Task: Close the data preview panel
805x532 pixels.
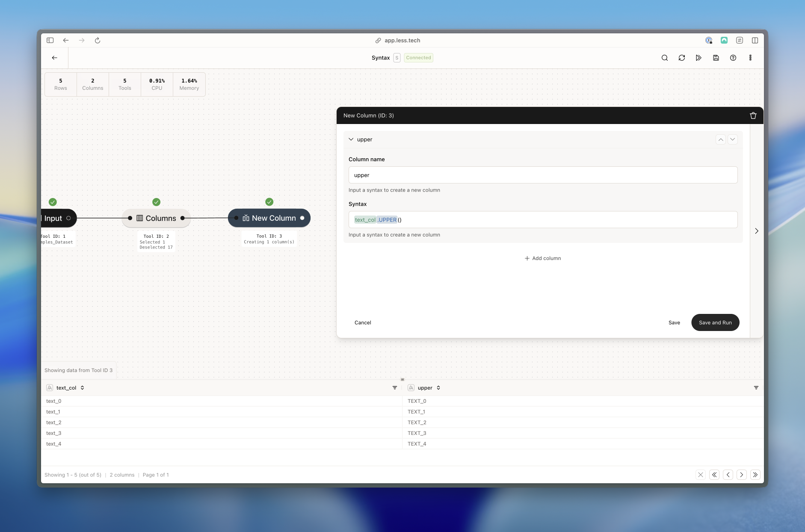Action: 701,475
